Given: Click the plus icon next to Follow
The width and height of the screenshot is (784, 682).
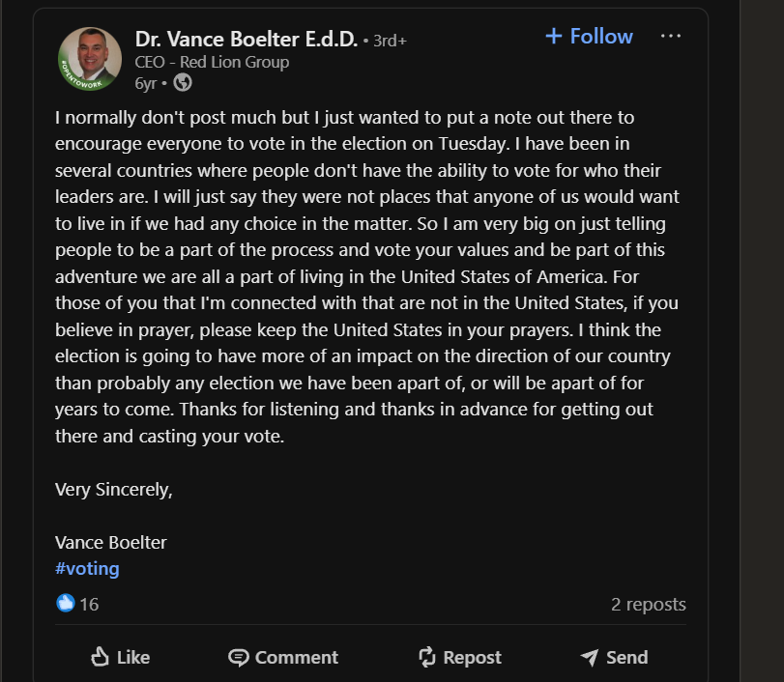Looking at the screenshot, I should (x=554, y=37).
